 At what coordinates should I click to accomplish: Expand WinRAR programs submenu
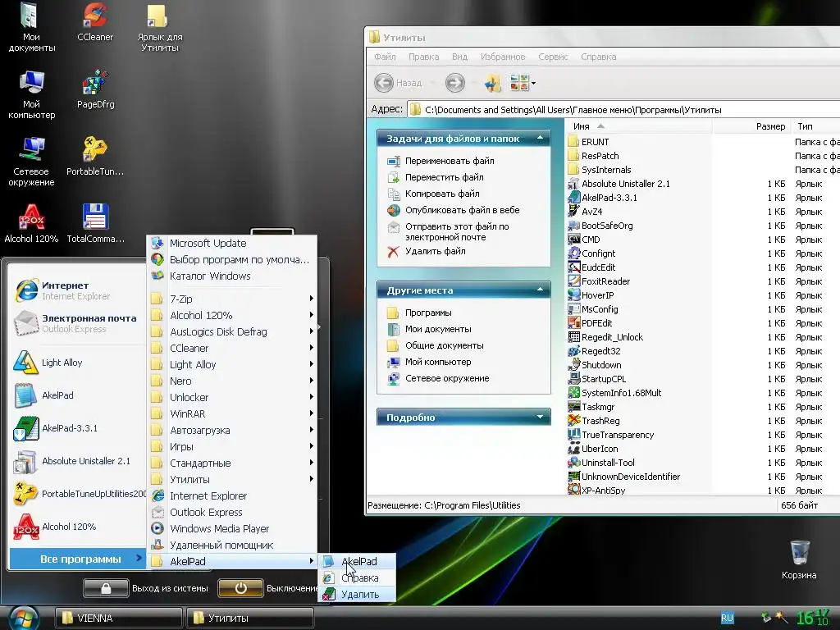pyautogui.click(x=232, y=413)
